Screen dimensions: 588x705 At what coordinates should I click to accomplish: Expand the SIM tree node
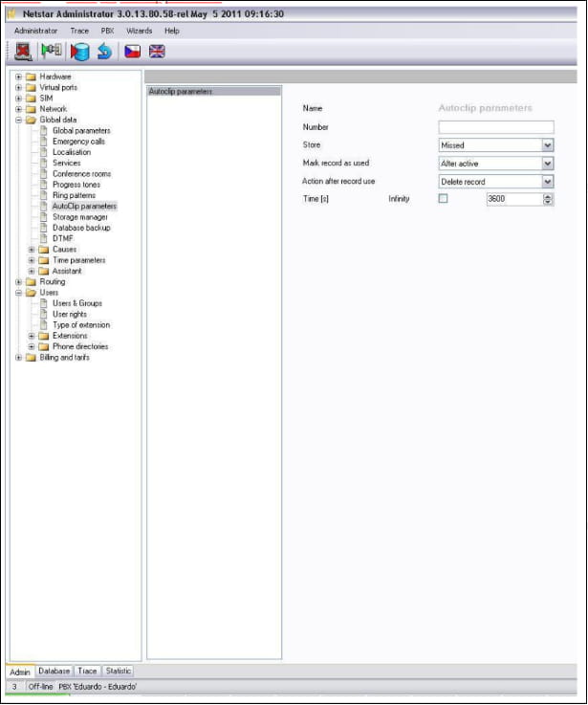tap(18, 99)
